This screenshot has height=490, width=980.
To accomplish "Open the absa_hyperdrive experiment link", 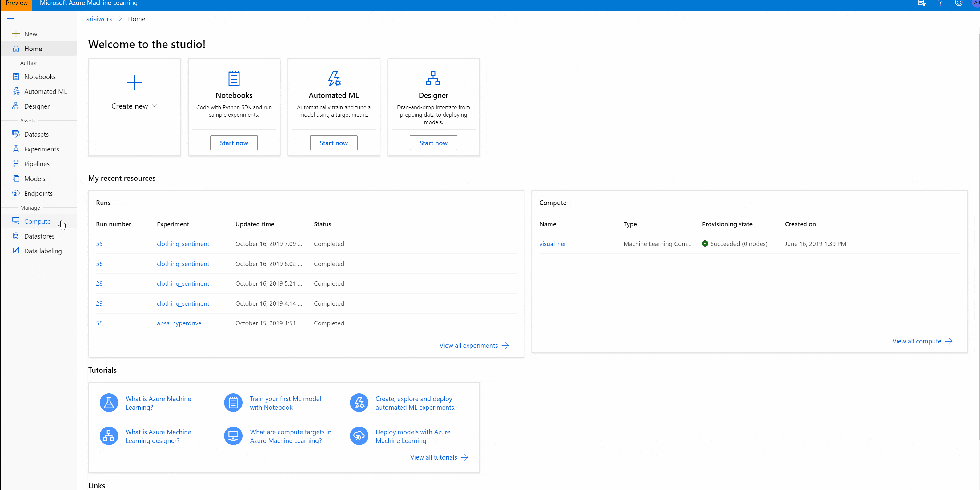I will click(x=179, y=323).
